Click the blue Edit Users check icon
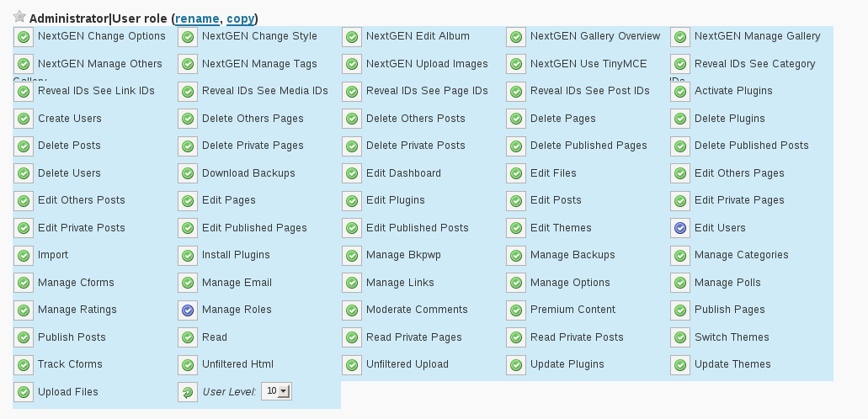Screen dimensions: 868x419 click(680, 228)
